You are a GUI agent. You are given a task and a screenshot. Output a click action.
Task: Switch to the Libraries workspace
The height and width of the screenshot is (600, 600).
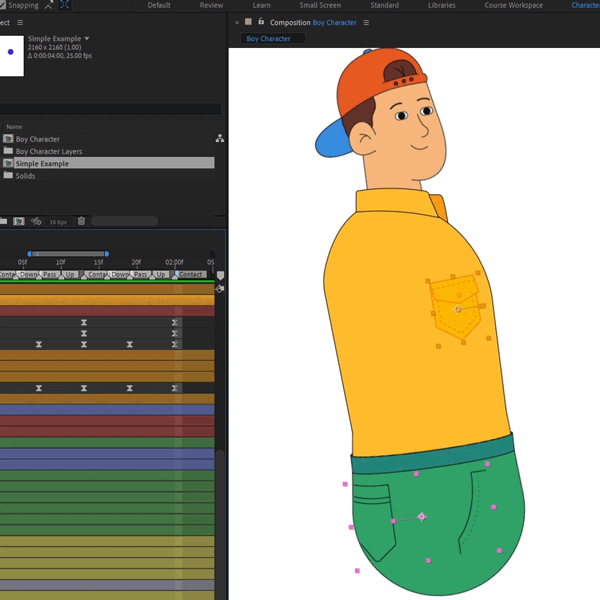pos(442,5)
